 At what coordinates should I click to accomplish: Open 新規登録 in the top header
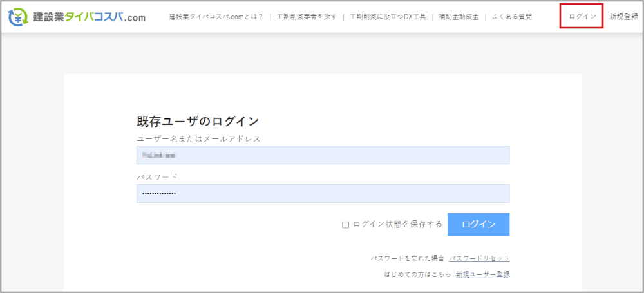(623, 17)
